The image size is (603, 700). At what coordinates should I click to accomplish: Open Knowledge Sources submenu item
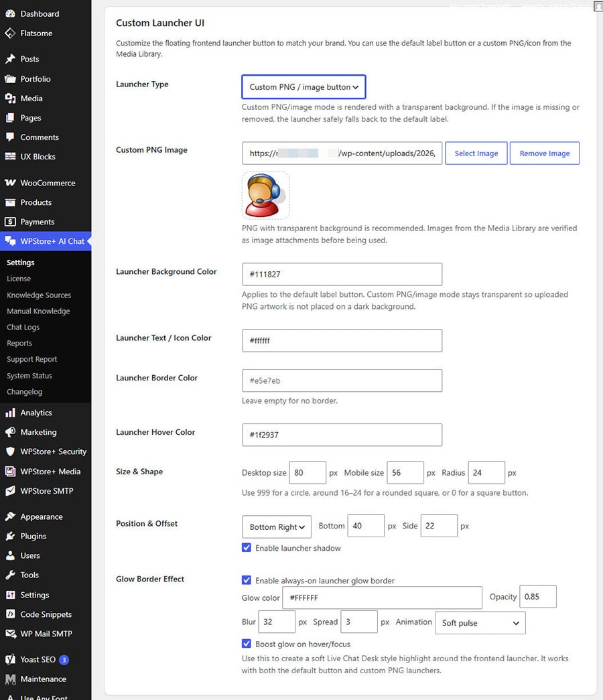coord(39,295)
